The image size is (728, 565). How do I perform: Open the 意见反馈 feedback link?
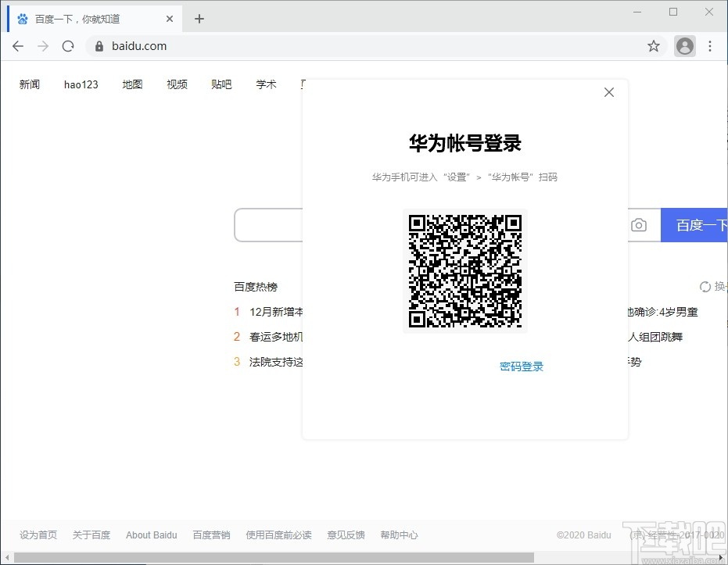[x=346, y=535]
